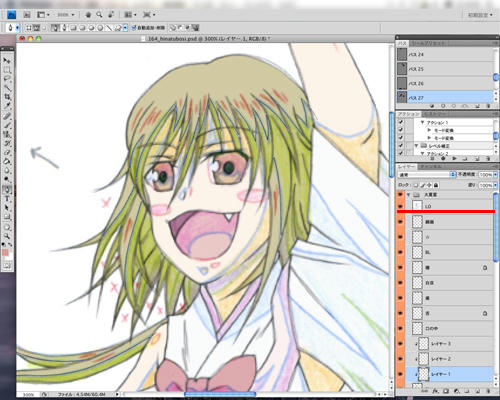The image size is (500, 400).
Task: Click the Play button in the Actions panel
Action: (x=454, y=159)
